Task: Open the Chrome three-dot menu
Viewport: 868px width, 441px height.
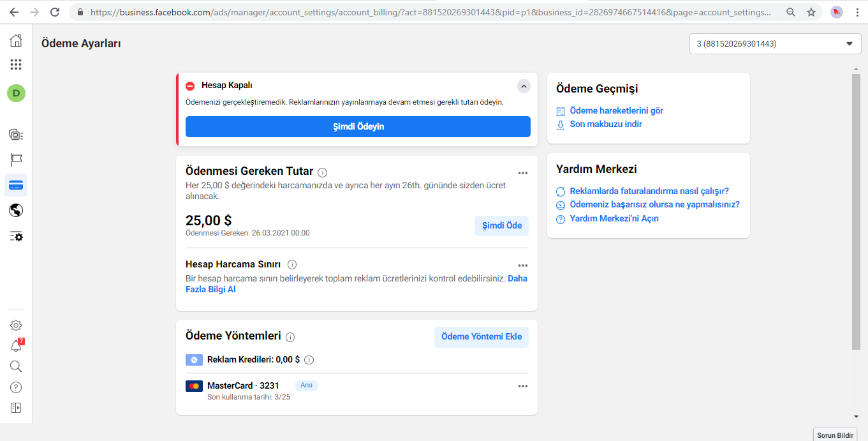Action: [857, 12]
